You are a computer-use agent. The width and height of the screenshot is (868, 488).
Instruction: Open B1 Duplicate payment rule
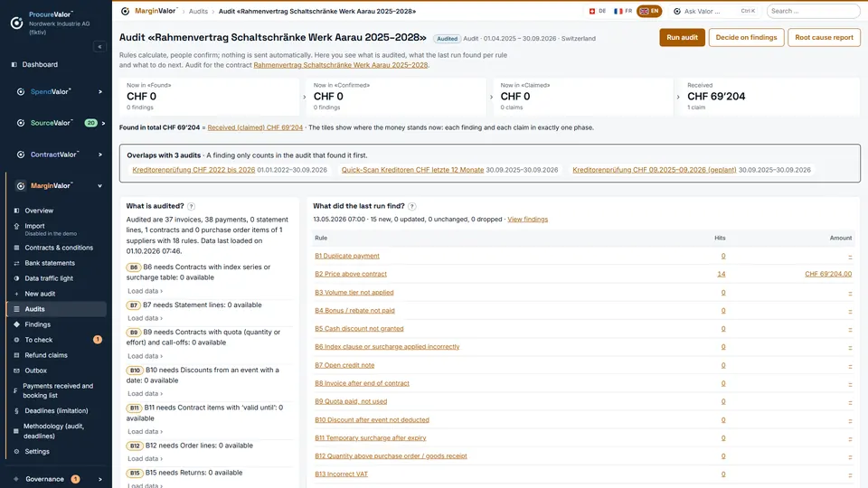click(x=347, y=256)
